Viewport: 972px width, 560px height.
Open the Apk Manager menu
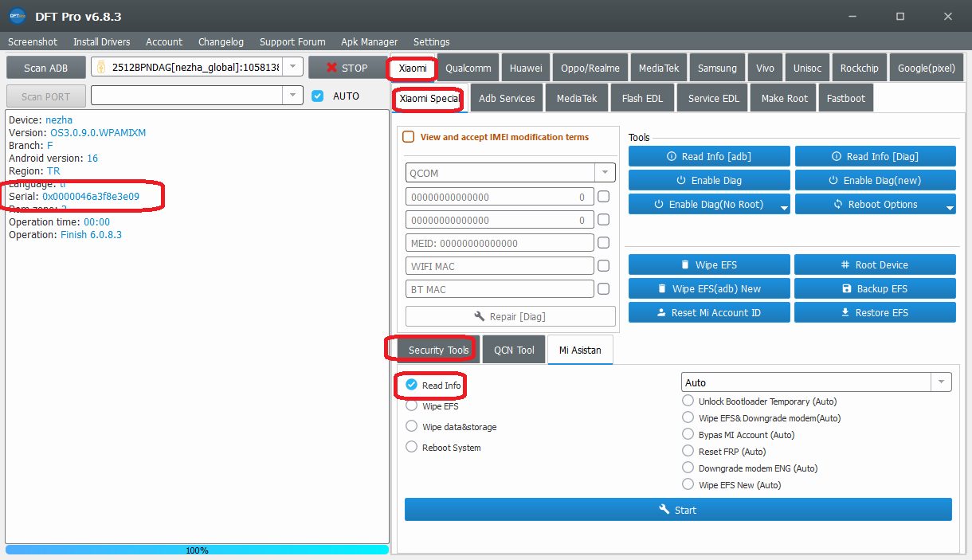click(x=369, y=41)
